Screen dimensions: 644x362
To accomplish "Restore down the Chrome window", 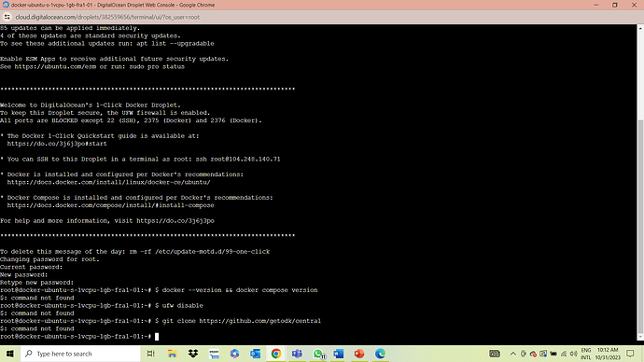I will tap(615, 5).
